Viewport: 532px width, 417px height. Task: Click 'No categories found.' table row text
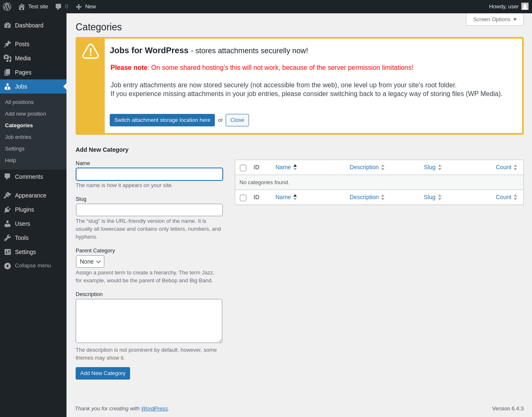tap(264, 183)
